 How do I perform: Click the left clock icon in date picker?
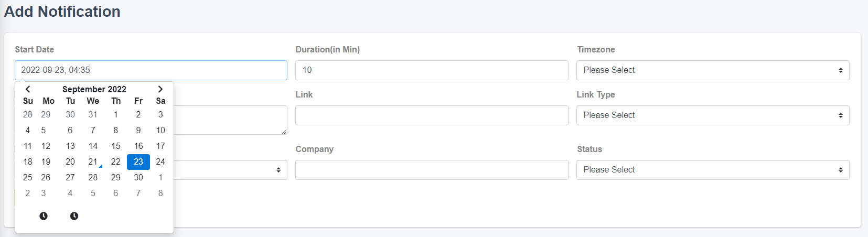tap(44, 216)
